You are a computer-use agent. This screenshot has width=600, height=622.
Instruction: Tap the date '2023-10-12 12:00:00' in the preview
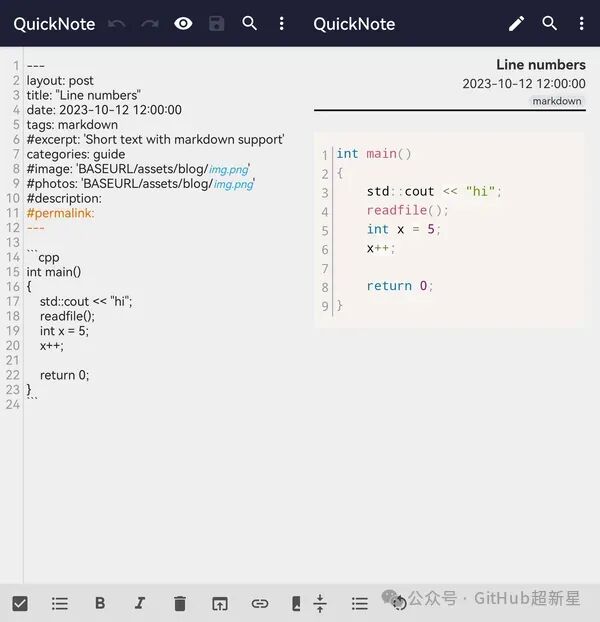coord(524,84)
